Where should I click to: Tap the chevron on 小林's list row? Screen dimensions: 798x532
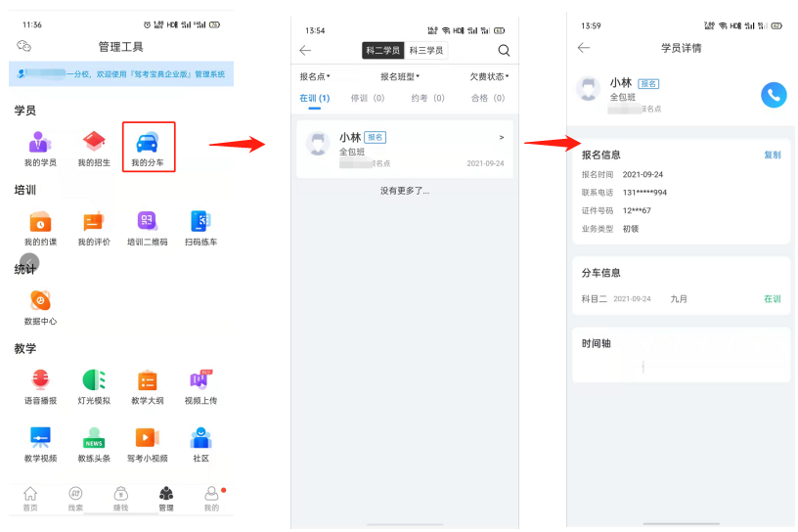pos(502,138)
